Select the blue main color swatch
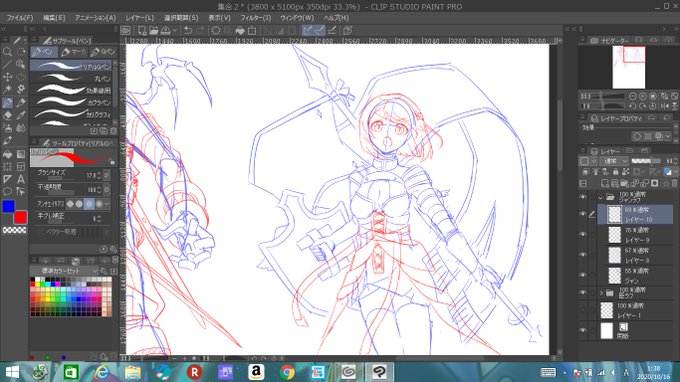This screenshot has width=680, height=382. pyautogui.click(x=8, y=206)
